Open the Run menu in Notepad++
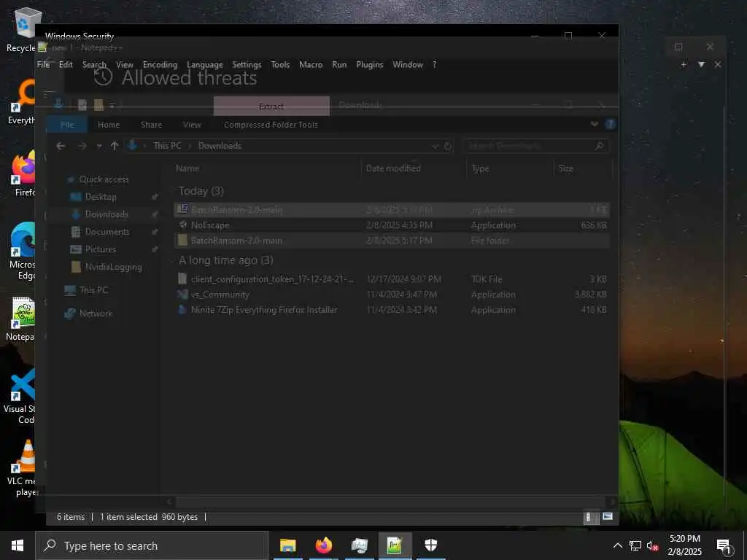This screenshot has height=560, width=747. [x=339, y=65]
